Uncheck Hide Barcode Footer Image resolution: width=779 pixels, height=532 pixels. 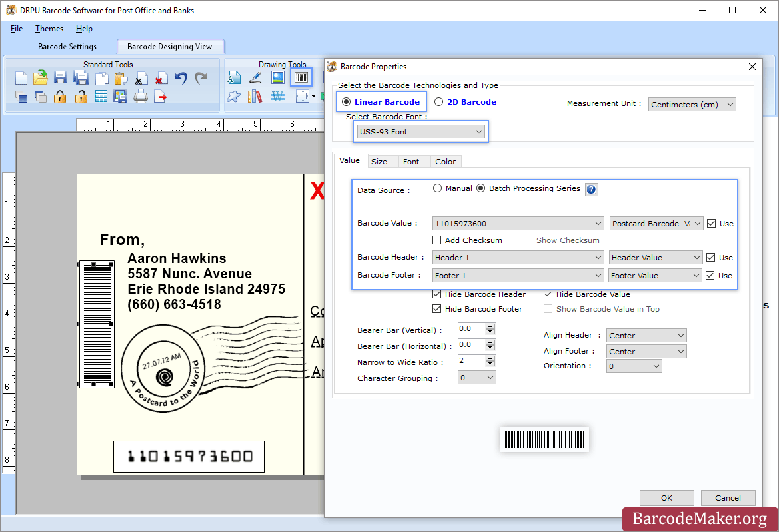[436, 309]
